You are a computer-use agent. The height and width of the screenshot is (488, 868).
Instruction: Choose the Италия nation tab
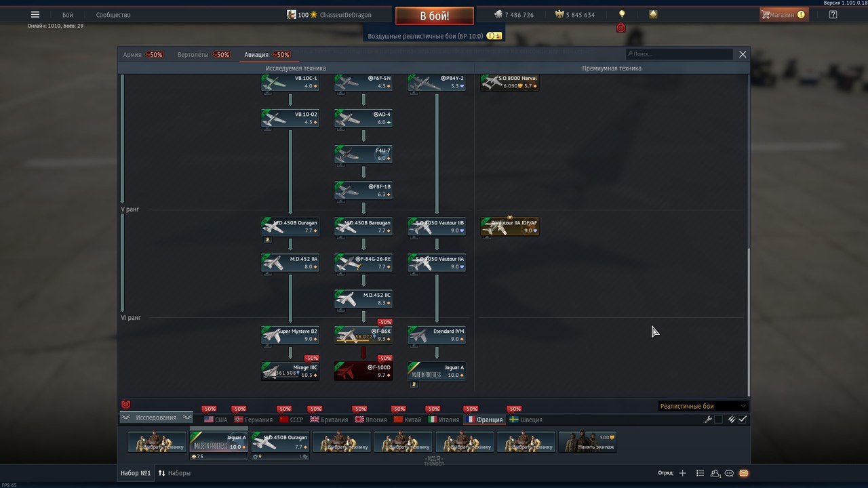coord(443,420)
